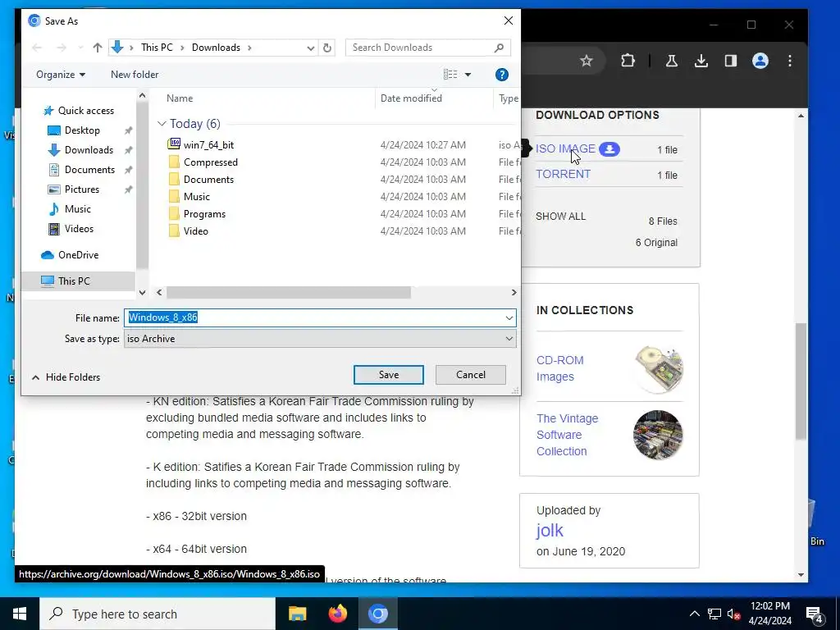The image size is (840, 630).
Task: Click the recent locations dropdown arrow
Action: click(x=80, y=48)
